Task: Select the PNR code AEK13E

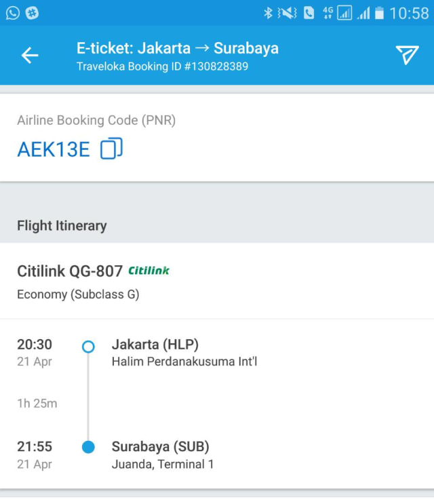Action: (53, 149)
